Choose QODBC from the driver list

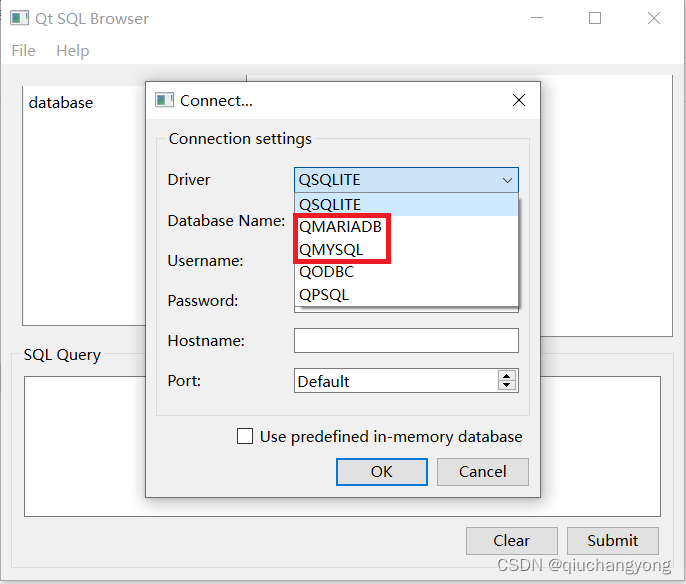click(406, 272)
